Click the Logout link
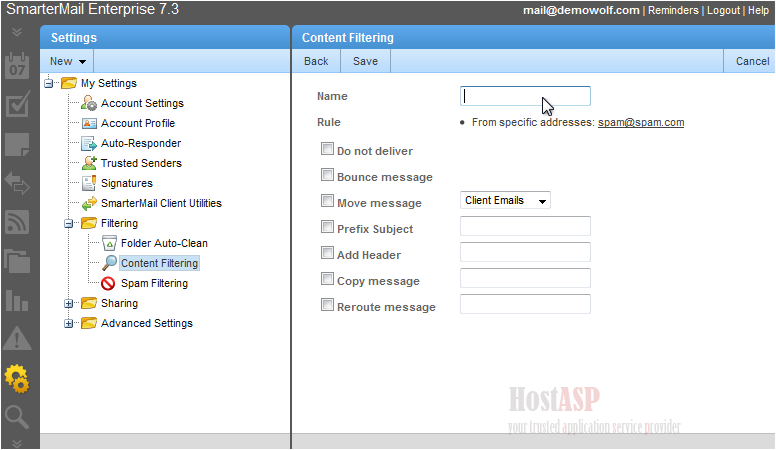The image size is (776, 450). click(x=723, y=10)
